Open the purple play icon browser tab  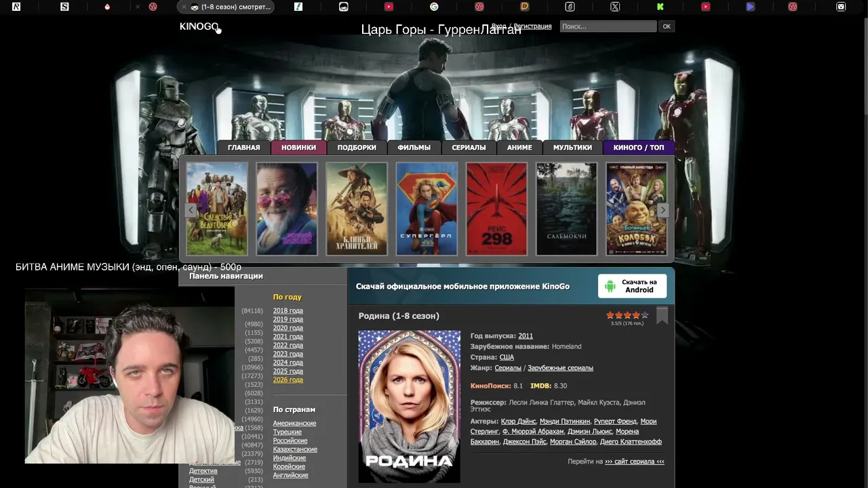click(750, 7)
